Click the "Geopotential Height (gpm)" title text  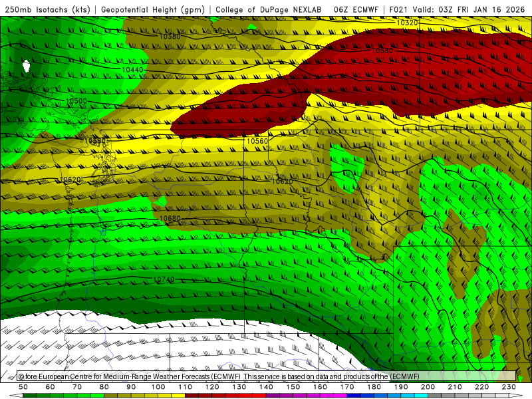[153, 9]
